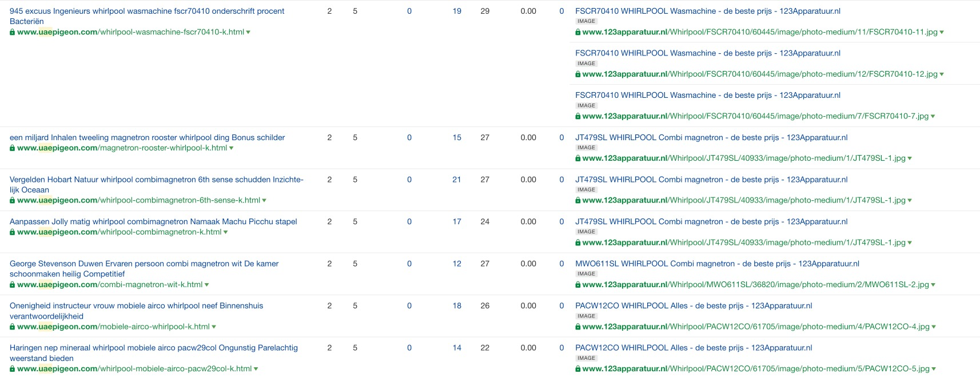980x377 pixels.
Task: Click value 22 in pacw29col row
Action: pyautogui.click(x=485, y=348)
